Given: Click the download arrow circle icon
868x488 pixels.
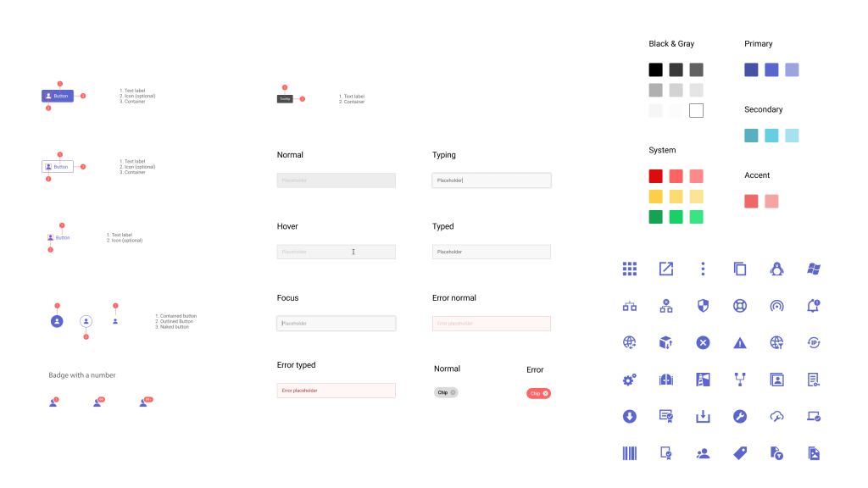Looking at the screenshot, I should 629,416.
